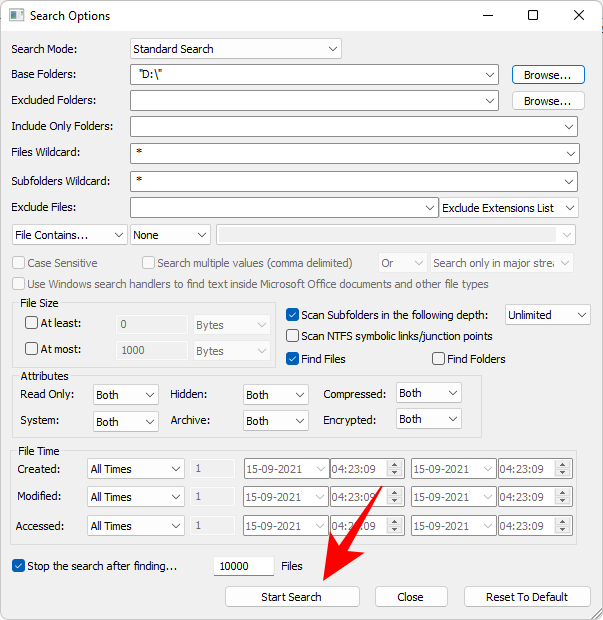Click the 10000 files limit field
Viewport: 603px width, 620px height.
click(244, 566)
